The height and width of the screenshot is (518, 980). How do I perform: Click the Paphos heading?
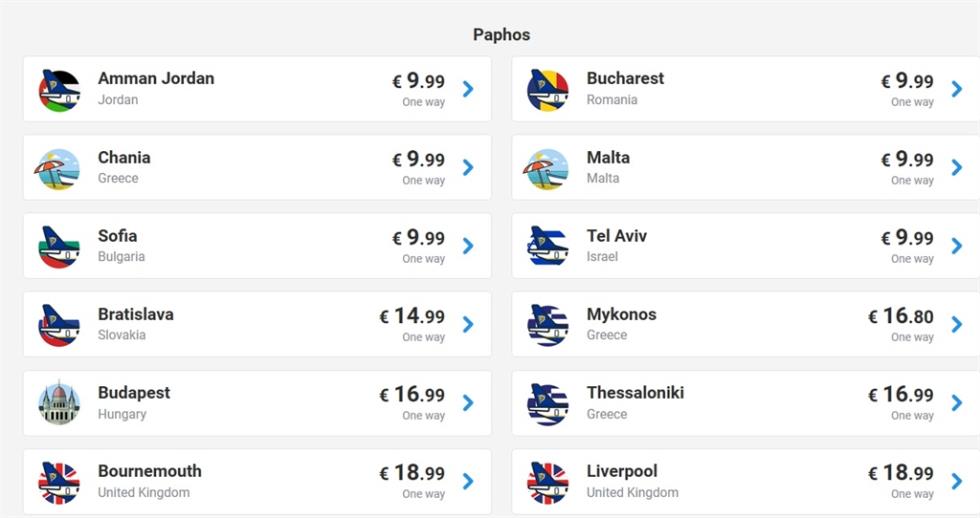501,35
